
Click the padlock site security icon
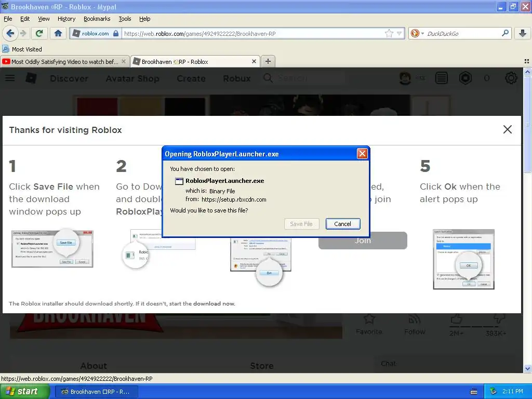click(116, 33)
